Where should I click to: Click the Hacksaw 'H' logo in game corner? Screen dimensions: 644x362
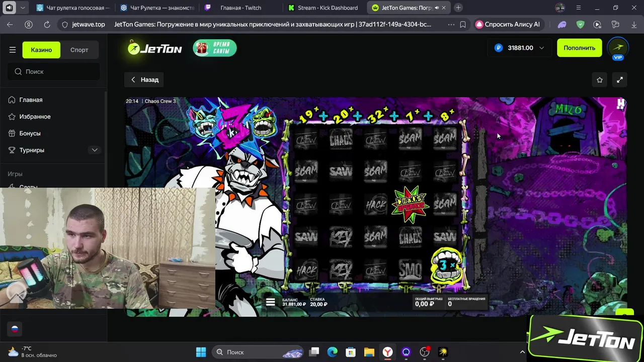(621, 104)
